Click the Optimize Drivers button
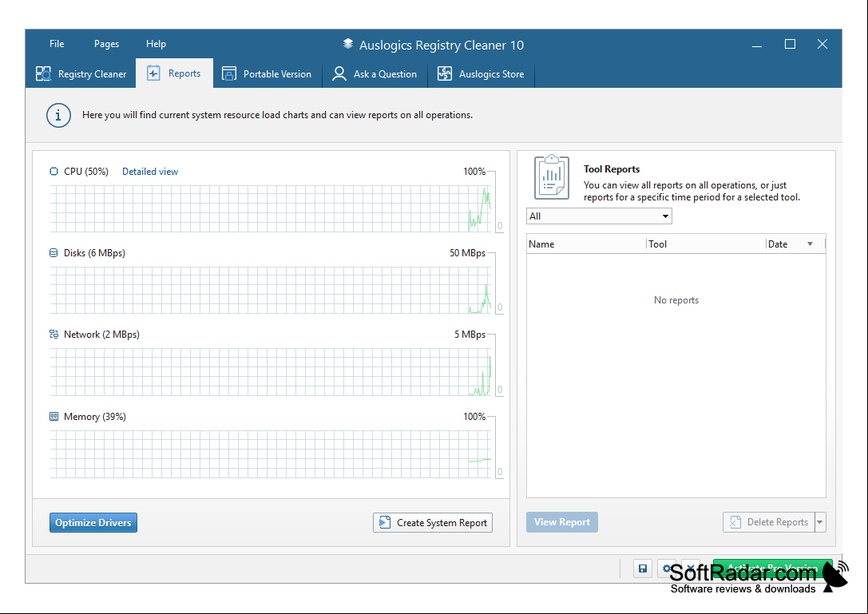 [93, 523]
